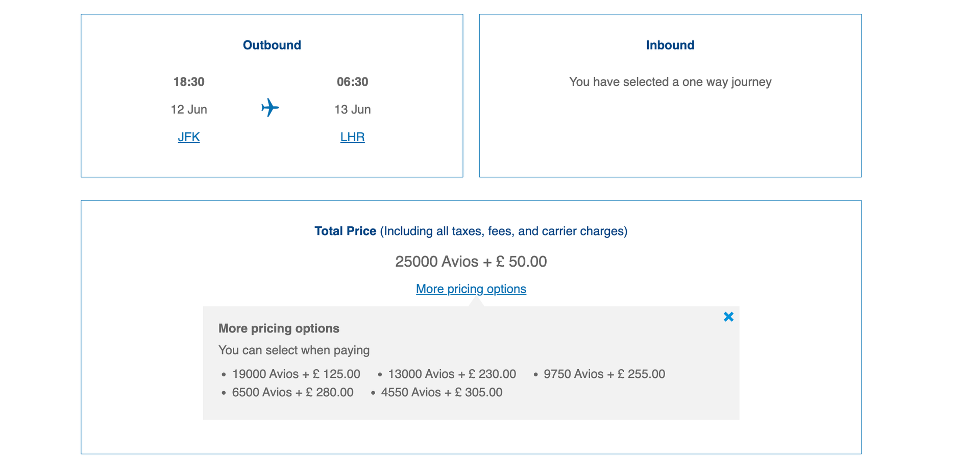
Task: Expand More pricing options
Action: (x=471, y=289)
